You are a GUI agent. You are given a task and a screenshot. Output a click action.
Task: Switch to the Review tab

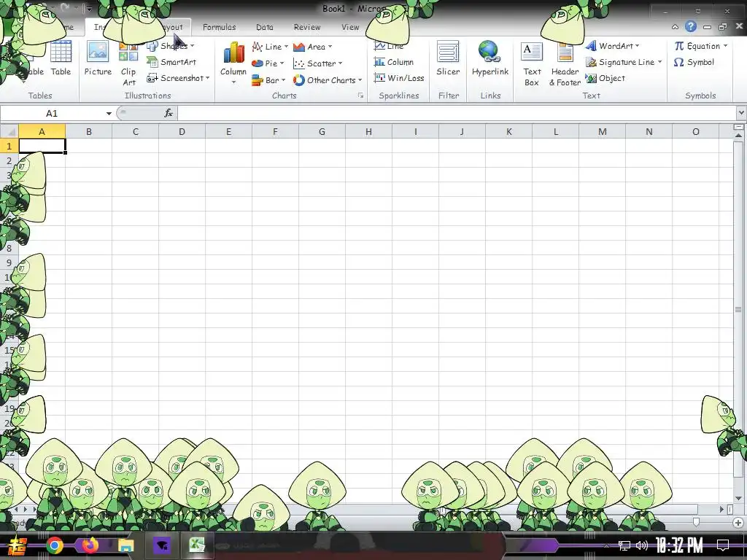coord(307,27)
